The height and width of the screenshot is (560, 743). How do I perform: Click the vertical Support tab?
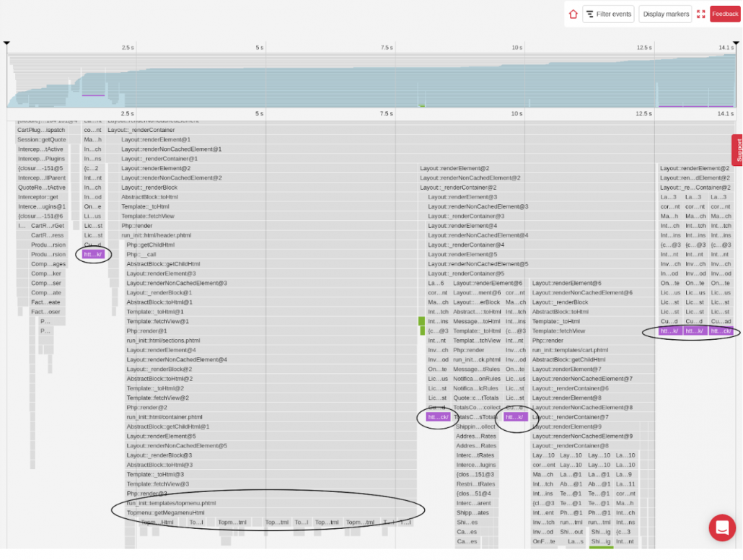(737, 150)
